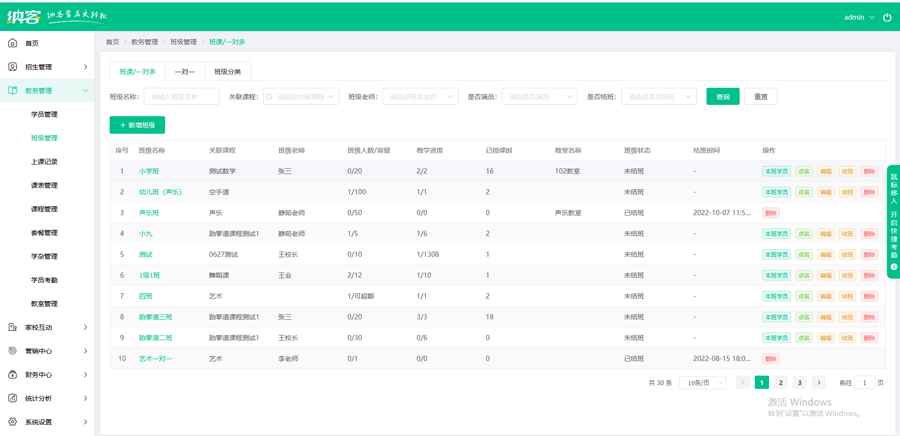The image size is (900, 436).
Task: Click 点名 for the 跆拳道三班 row
Action: [x=804, y=317]
